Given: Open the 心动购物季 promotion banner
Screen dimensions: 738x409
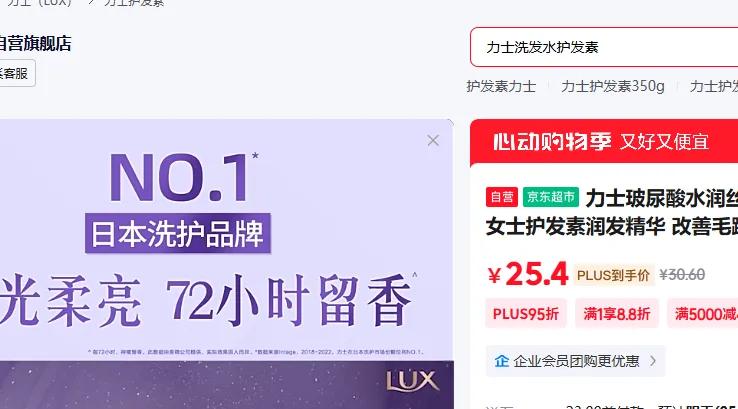Looking at the screenshot, I should [x=604, y=142].
